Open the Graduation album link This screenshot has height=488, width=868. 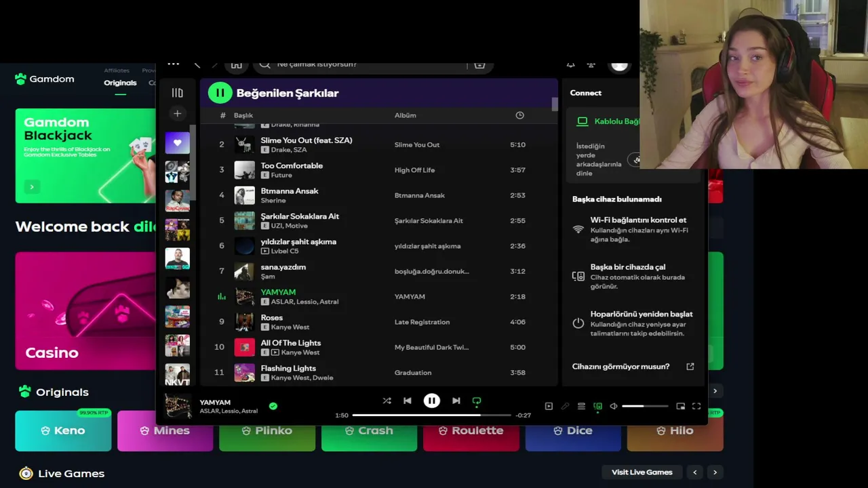[413, 373]
